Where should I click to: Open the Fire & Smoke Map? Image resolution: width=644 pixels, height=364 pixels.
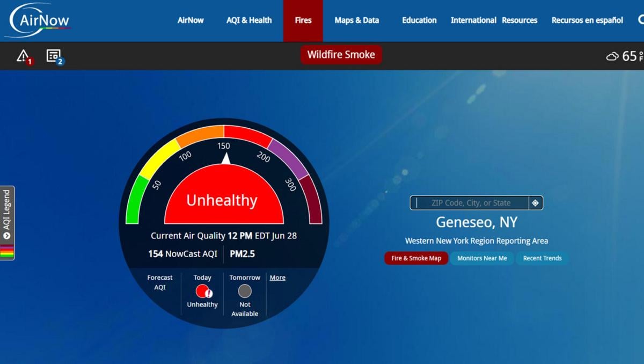[x=416, y=258]
